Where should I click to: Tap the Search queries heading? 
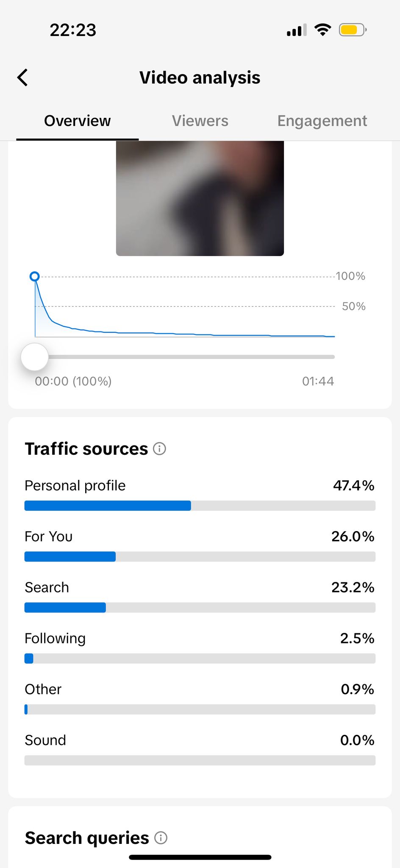click(87, 837)
